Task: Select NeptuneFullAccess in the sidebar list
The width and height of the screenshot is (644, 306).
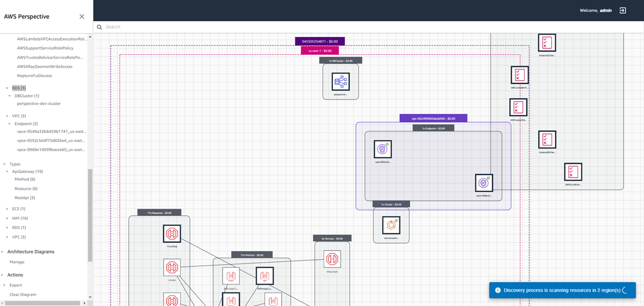Action: (35, 75)
